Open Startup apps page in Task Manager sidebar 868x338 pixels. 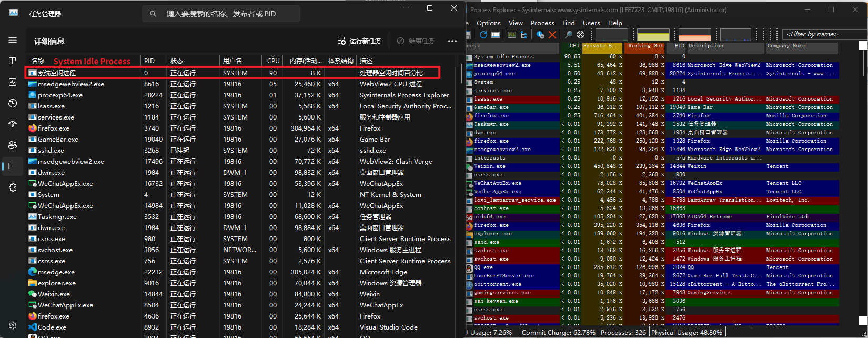(13, 124)
